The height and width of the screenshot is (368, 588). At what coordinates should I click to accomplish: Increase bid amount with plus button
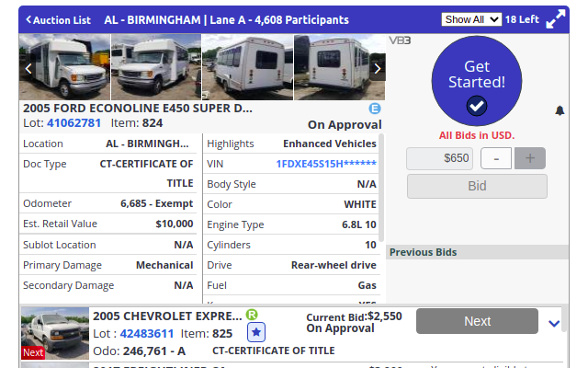click(529, 158)
